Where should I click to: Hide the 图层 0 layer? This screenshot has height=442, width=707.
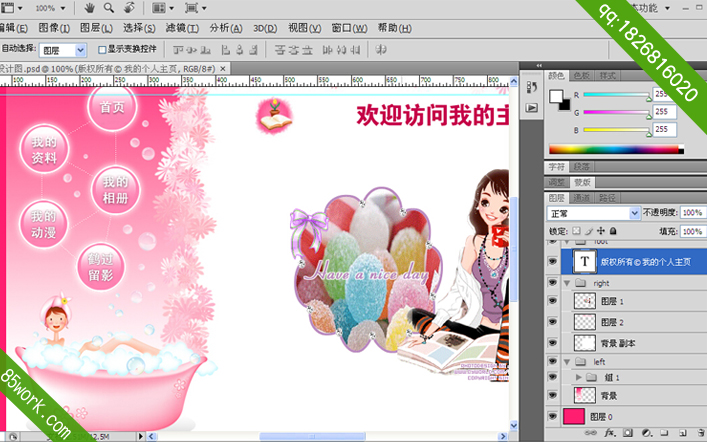552,416
